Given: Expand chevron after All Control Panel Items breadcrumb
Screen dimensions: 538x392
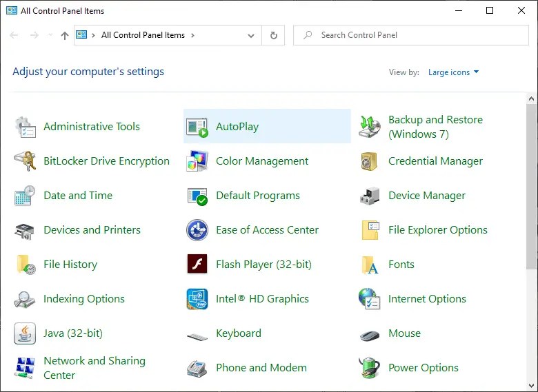Looking at the screenshot, I should click(x=192, y=35).
